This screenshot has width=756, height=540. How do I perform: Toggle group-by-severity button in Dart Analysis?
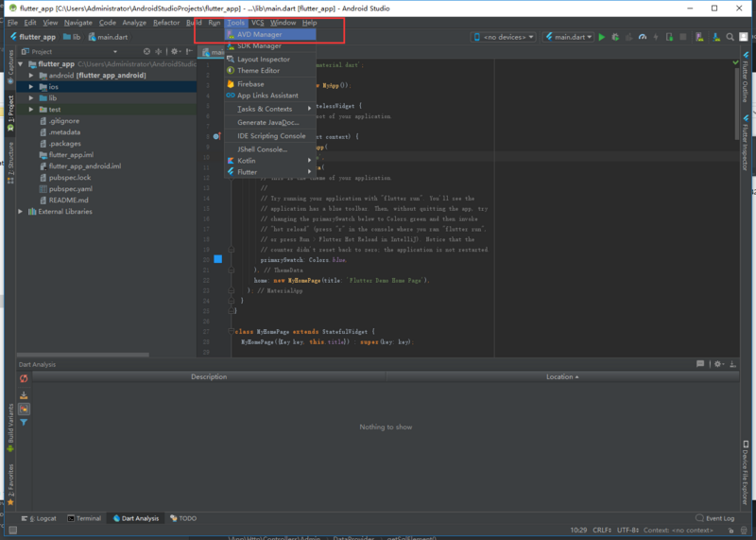[24, 409]
